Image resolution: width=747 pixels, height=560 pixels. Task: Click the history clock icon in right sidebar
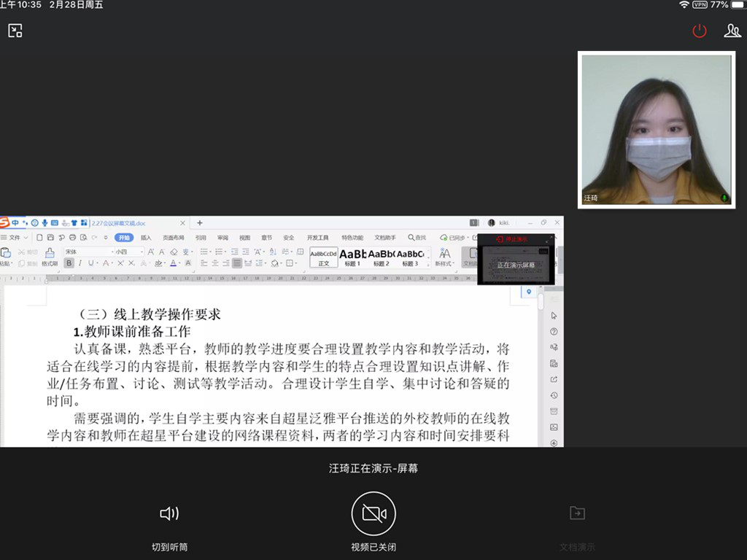(x=554, y=395)
